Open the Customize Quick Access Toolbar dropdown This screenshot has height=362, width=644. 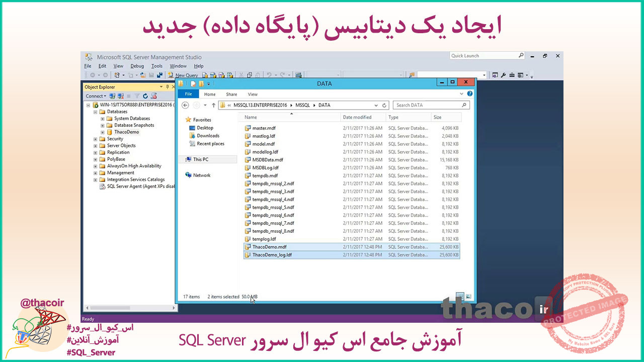click(x=208, y=84)
